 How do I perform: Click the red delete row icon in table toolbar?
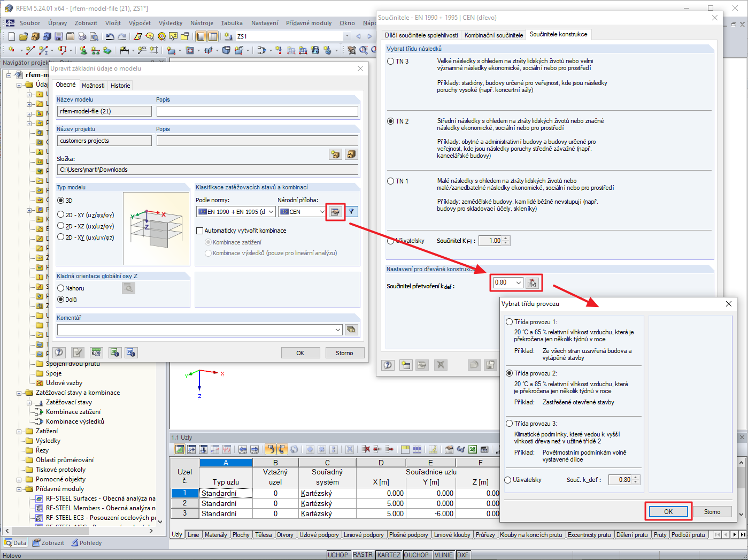tap(366, 449)
